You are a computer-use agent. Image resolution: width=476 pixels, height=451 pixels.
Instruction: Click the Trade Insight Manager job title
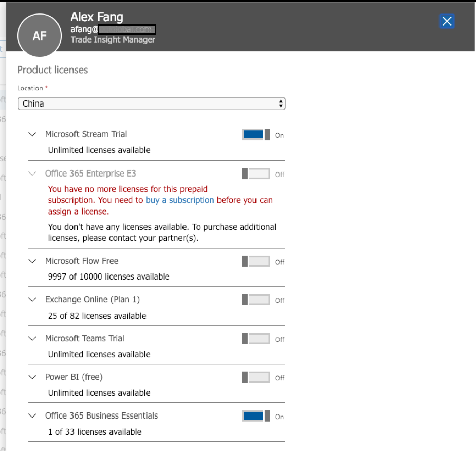tap(113, 40)
